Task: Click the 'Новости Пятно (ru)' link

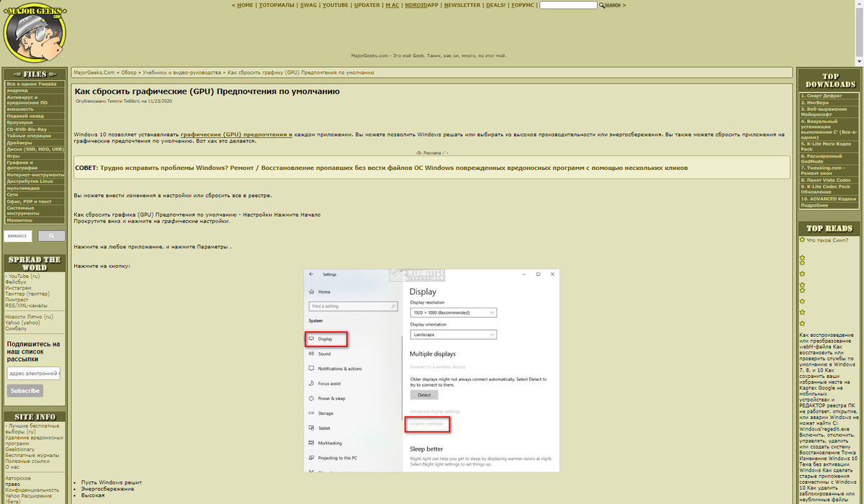Action: tap(29, 316)
